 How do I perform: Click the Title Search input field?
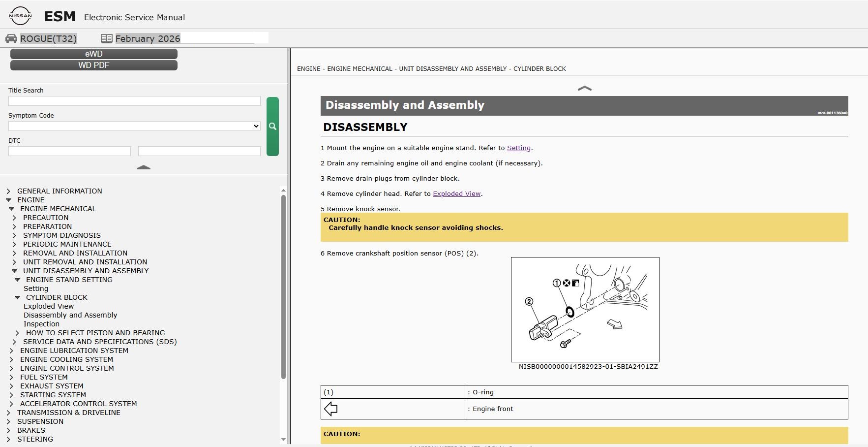click(134, 101)
